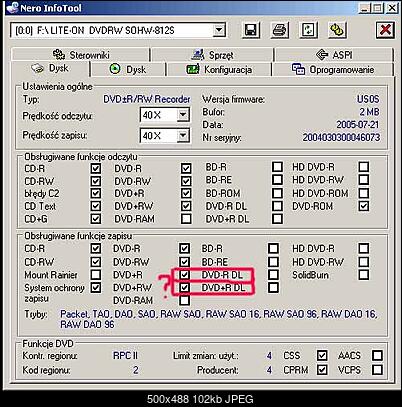
Task: Click the type value DVD±R/RW Recorder
Action: point(147,99)
